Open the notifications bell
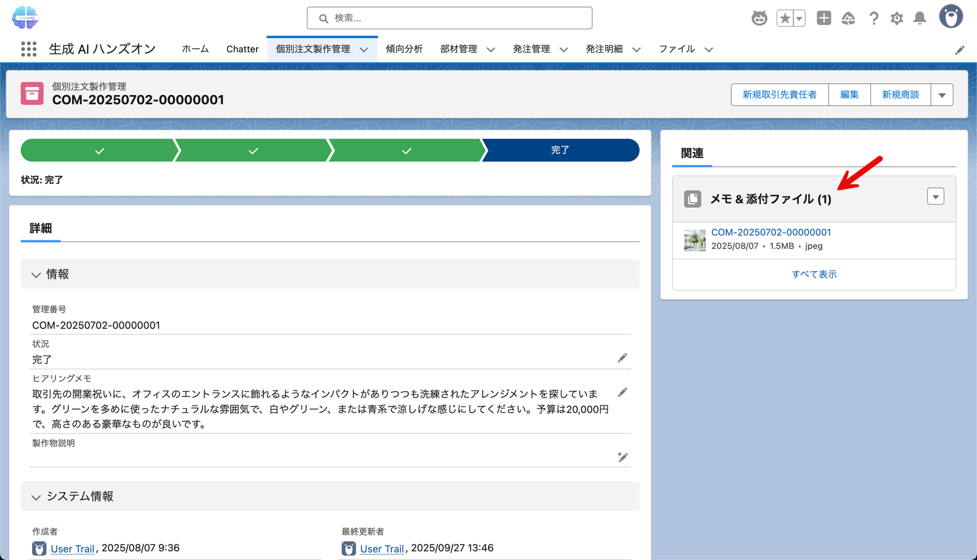Image resolution: width=977 pixels, height=560 pixels. pyautogui.click(x=919, y=18)
